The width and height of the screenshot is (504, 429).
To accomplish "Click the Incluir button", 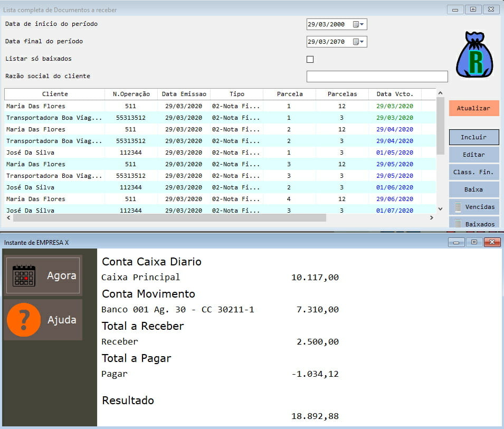I will [x=474, y=137].
